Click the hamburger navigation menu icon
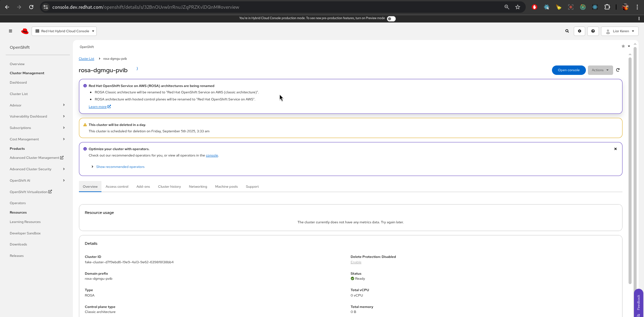644x317 pixels. point(10,31)
